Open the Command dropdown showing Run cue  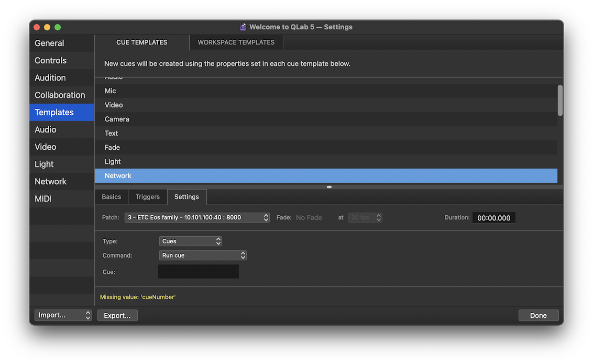click(x=203, y=256)
